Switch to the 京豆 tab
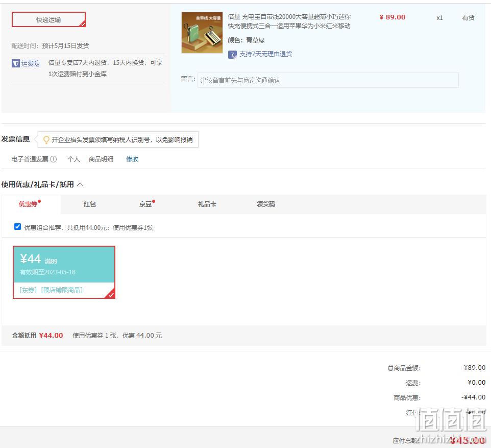This screenshot has width=491, height=448. click(145, 204)
